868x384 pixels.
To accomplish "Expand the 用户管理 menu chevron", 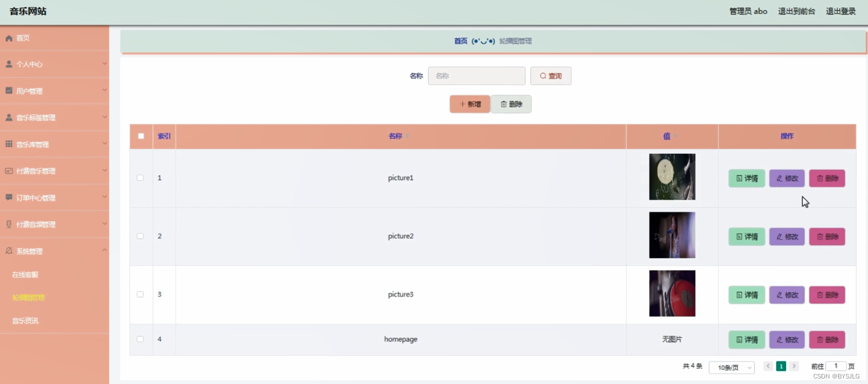I will [104, 90].
